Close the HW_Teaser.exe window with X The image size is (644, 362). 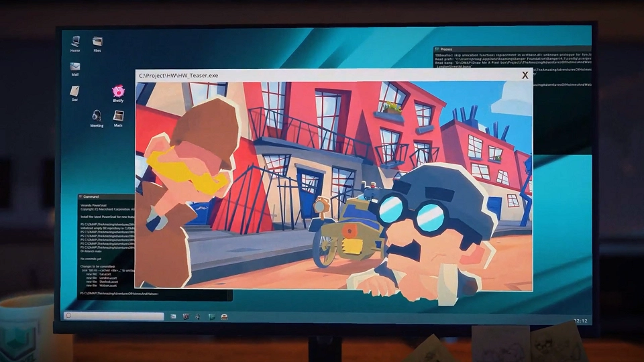[x=525, y=75]
